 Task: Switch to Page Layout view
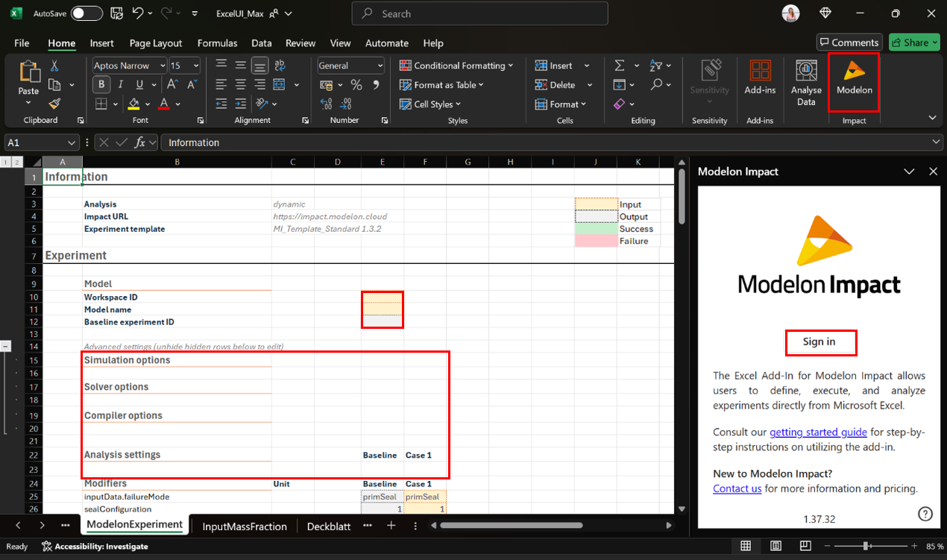pyautogui.click(x=776, y=547)
